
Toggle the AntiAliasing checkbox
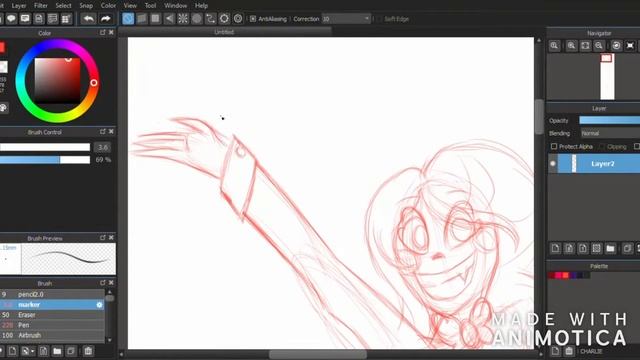(x=253, y=19)
